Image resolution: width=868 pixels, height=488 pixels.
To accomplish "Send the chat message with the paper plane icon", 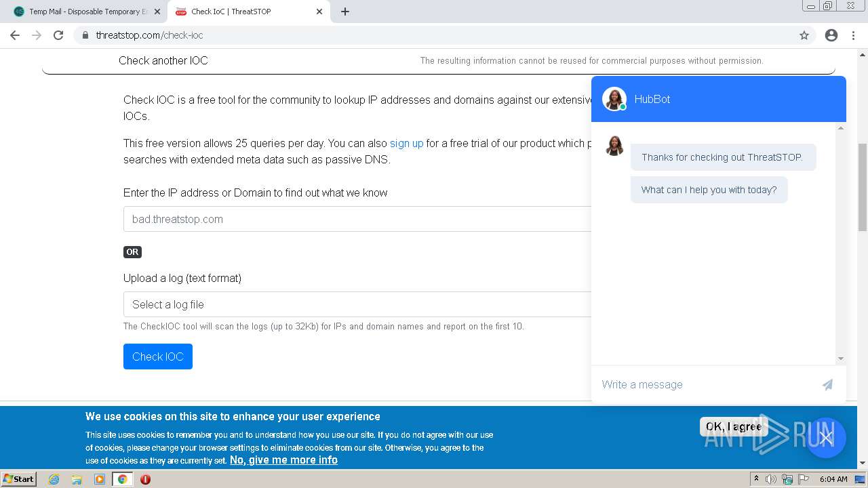I will [x=827, y=384].
